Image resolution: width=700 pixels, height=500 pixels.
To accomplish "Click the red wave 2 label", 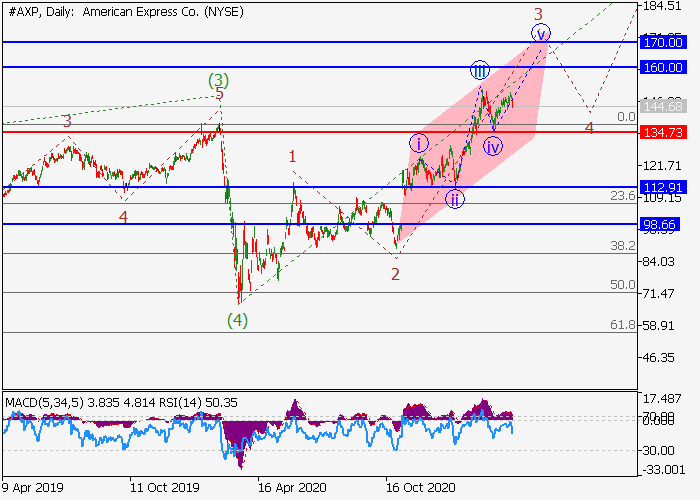I will coord(395,274).
